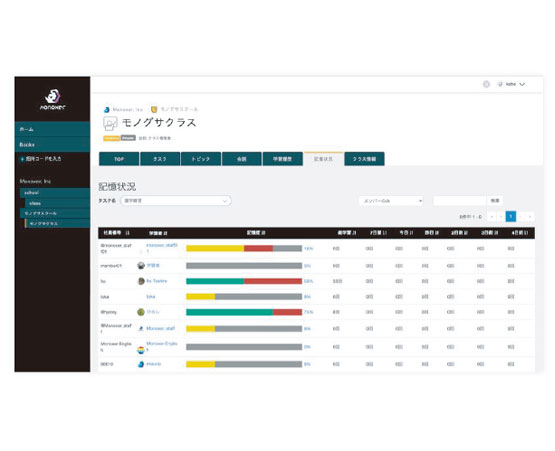This screenshot has height=451, width=555.
Task: Switch to the TOP tab
Action: [x=119, y=159]
